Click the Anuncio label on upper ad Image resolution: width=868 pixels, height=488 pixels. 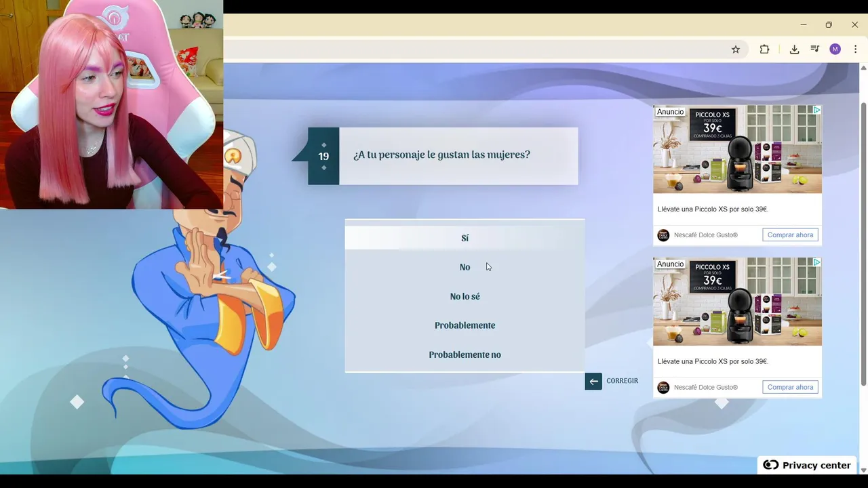click(671, 112)
